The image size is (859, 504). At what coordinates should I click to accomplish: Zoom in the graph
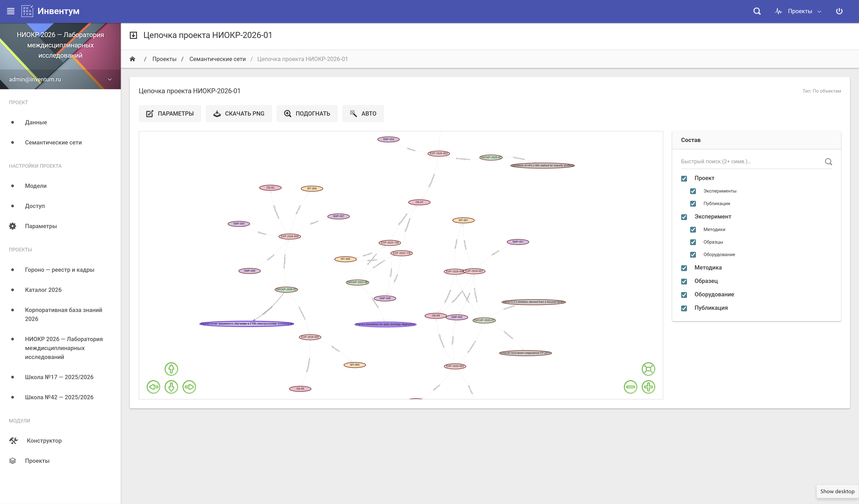click(648, 387)
